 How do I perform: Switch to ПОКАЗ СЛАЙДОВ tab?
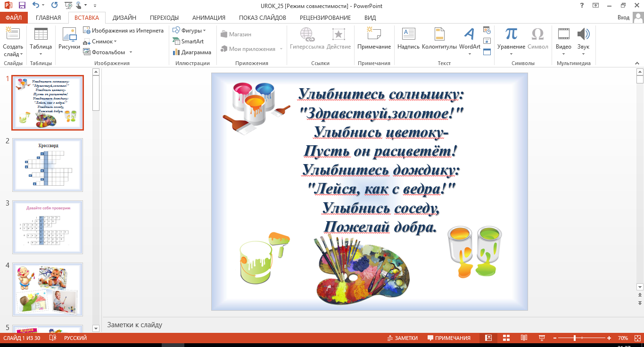(x=263, y=18)
